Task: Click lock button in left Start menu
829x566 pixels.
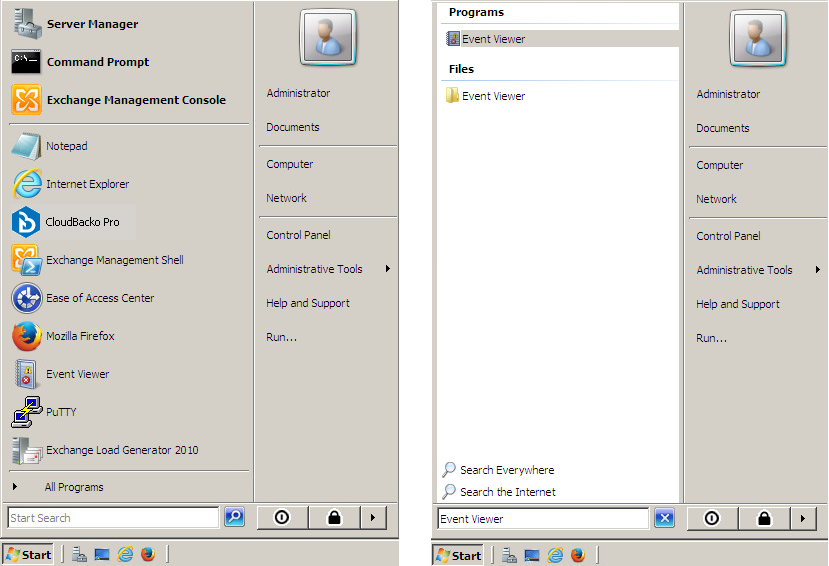Action: coord(334,517)
